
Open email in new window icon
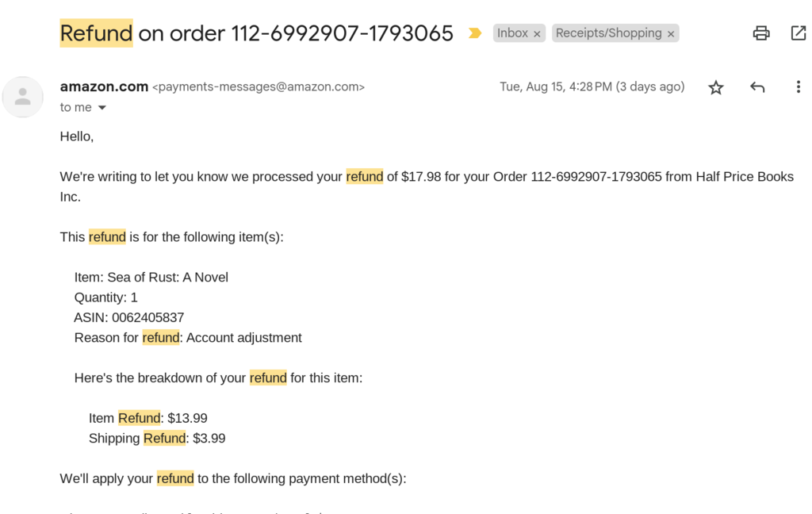[799, 33]
